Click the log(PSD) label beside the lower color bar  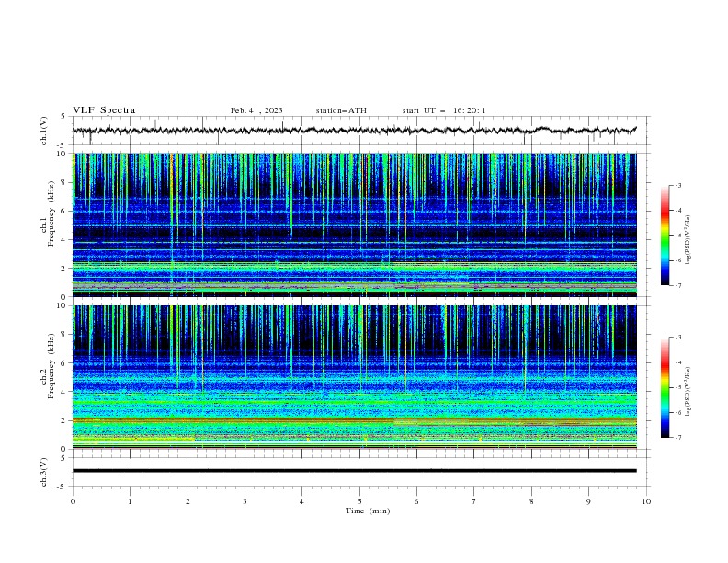(x=688, y=392)
